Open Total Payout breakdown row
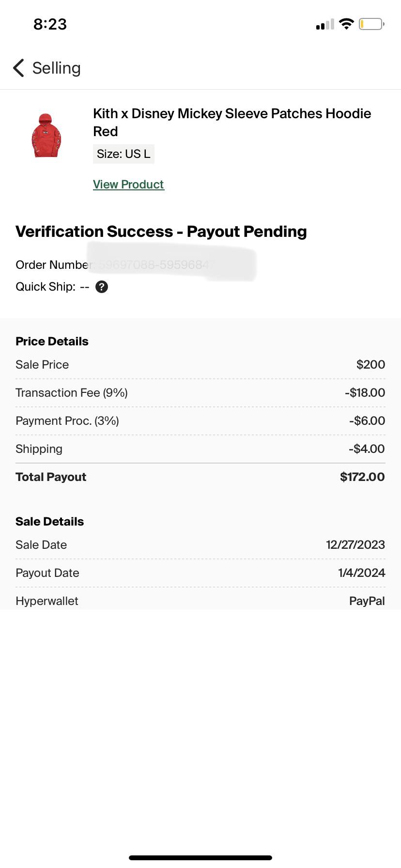Viewport: 401px width, 868px height. tap(200, 477)
